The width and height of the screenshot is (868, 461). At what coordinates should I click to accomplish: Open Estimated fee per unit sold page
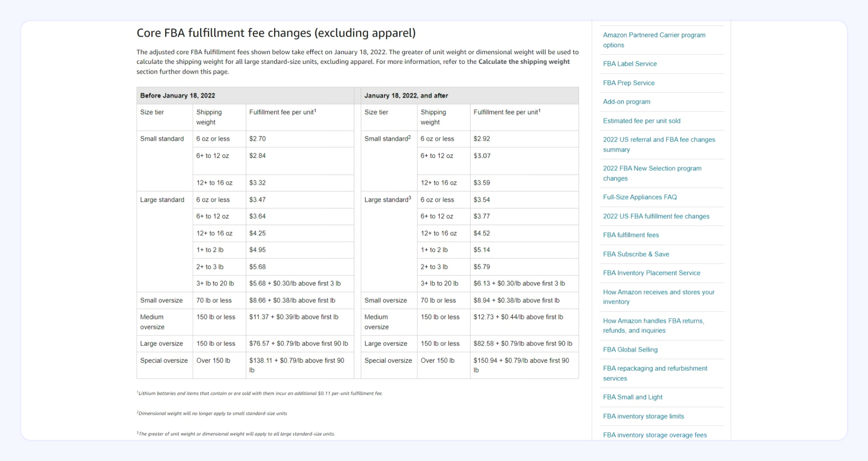click(x=642, y=120)
